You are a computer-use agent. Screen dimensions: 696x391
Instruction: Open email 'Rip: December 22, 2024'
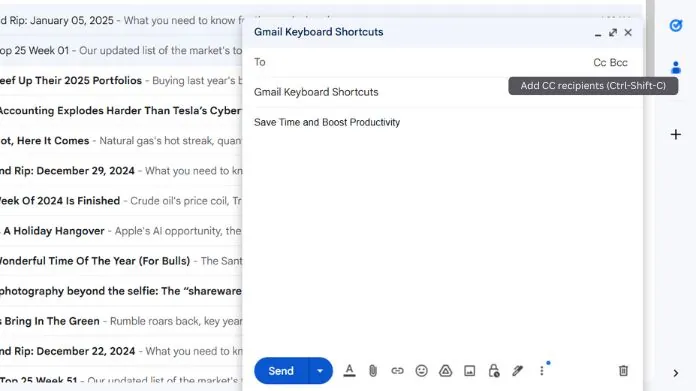pos(121,351)
